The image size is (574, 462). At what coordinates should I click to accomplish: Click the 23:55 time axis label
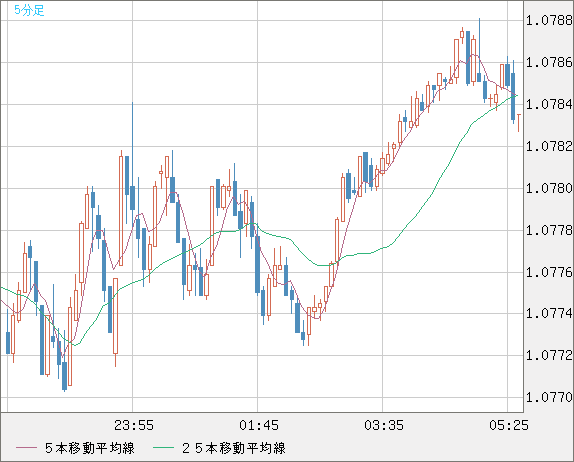[x=134, y=425]
